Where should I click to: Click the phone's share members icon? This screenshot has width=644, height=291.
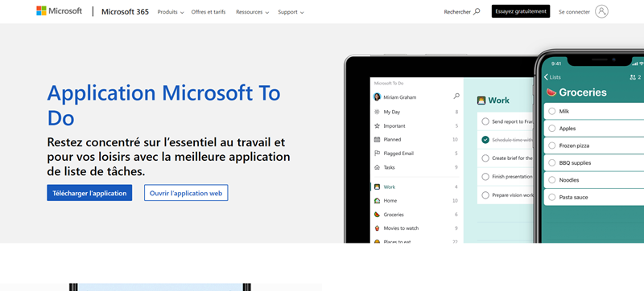click(633, 77)
